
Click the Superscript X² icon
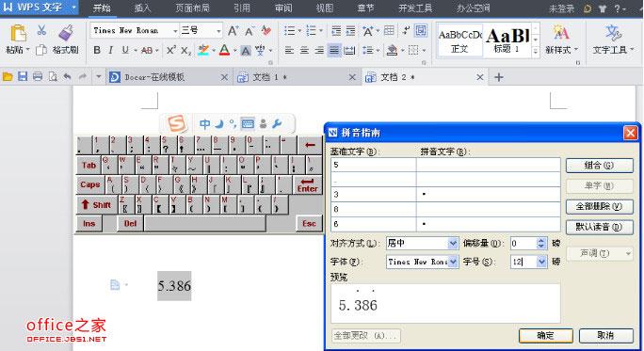pos(170,50)
